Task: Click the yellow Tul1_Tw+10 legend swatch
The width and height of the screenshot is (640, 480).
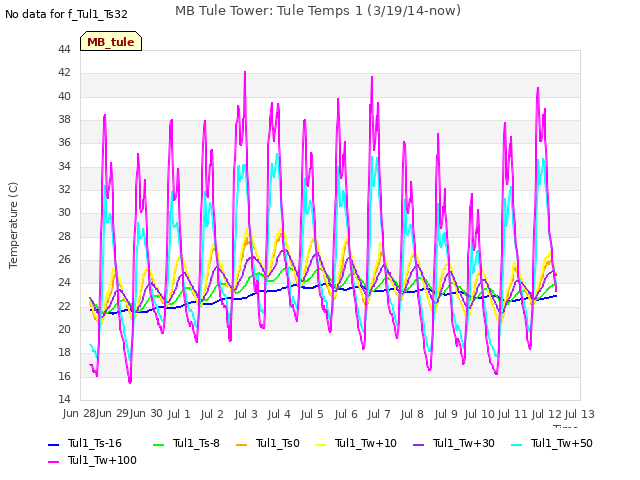Action: pyautogui.click(x=321, y=444)
